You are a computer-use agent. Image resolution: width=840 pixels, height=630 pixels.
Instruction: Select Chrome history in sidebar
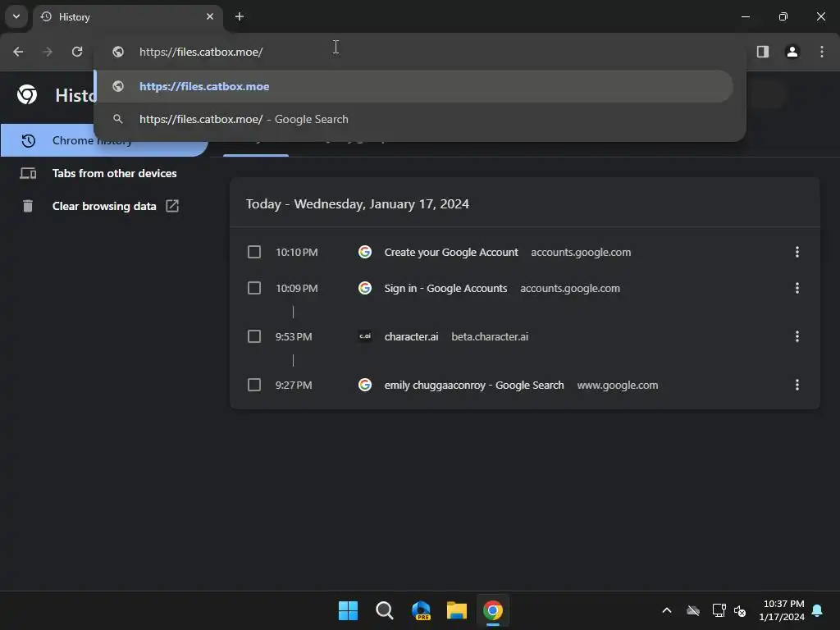104,140
